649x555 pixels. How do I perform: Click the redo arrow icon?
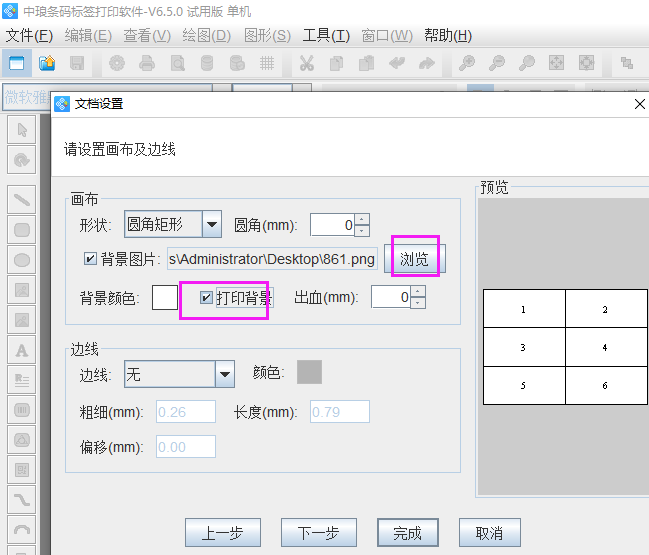pyautogui.click(x=427, y=63)
